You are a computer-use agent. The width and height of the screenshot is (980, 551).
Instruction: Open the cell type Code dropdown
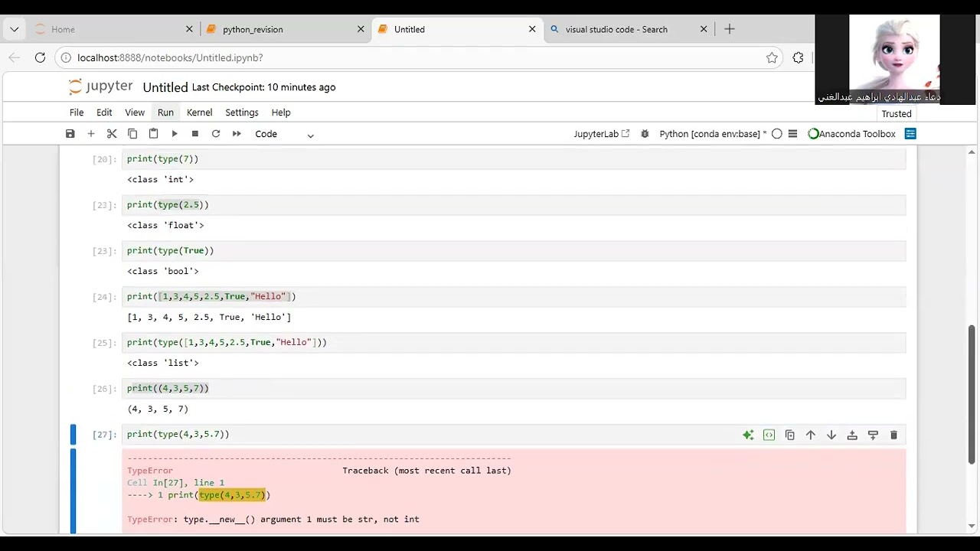point(284,134)
